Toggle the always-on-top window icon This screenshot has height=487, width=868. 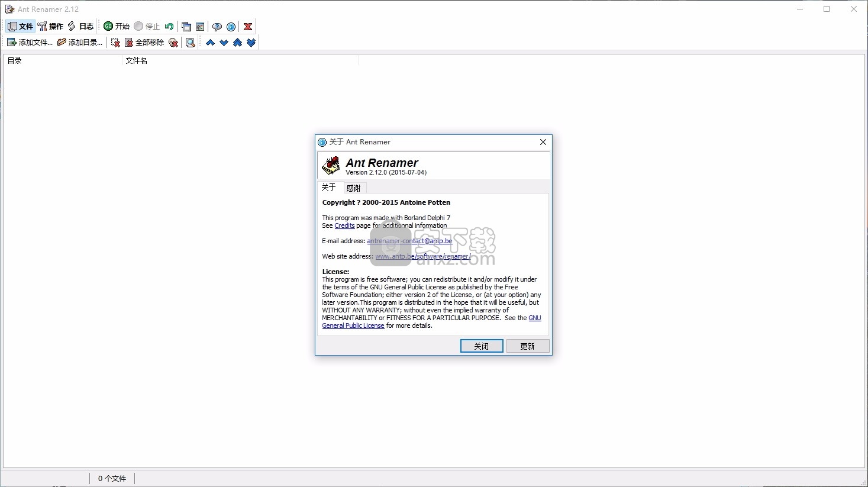click(186, 26)
